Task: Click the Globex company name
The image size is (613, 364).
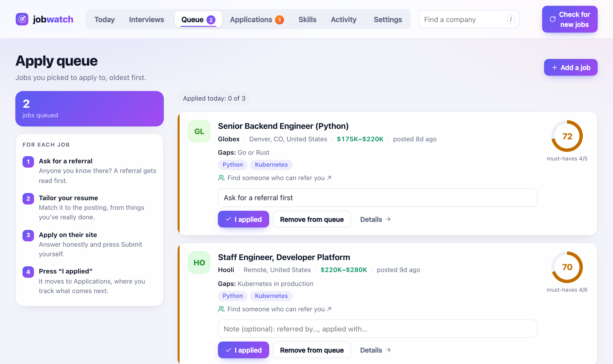Action: (228, 139)
